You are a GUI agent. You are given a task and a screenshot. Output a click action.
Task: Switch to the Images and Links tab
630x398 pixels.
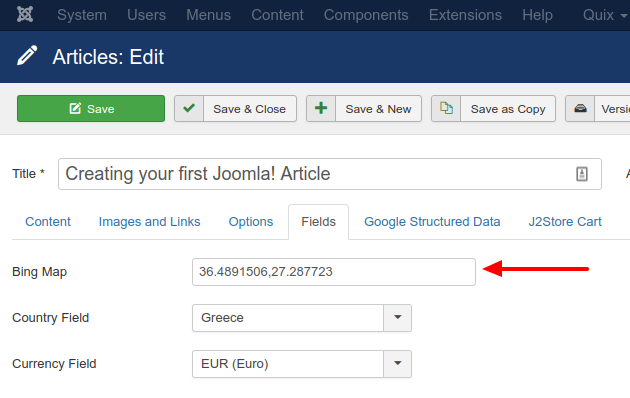click(x=149, y=222)
